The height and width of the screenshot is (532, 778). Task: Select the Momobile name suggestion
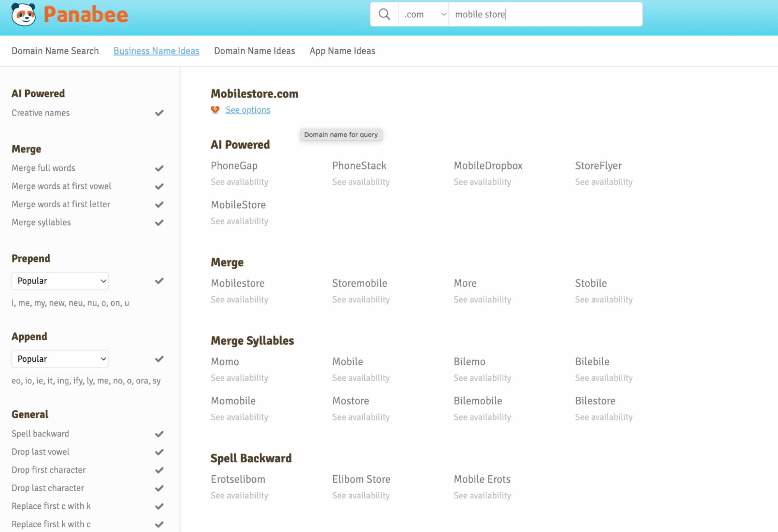(x=234, y=401)
